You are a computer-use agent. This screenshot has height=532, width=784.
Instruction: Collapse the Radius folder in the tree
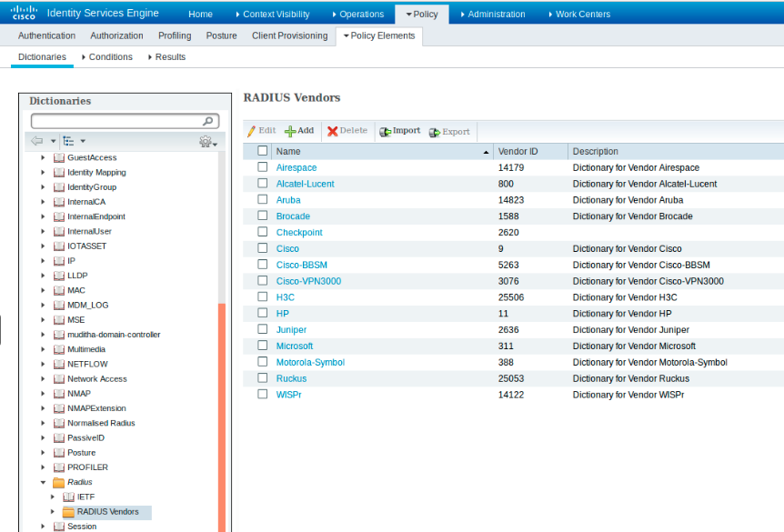[x=40, y=482]
